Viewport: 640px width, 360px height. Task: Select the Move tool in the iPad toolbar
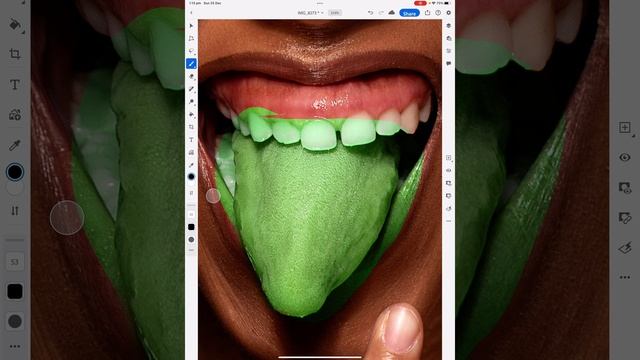coord(191,26)
